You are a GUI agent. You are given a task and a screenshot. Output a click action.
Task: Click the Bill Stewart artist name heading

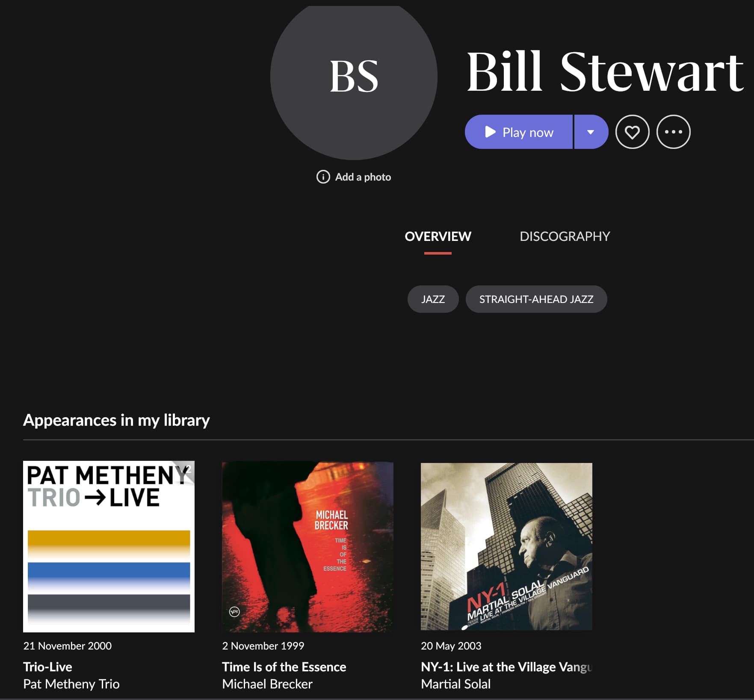[605, 72]
